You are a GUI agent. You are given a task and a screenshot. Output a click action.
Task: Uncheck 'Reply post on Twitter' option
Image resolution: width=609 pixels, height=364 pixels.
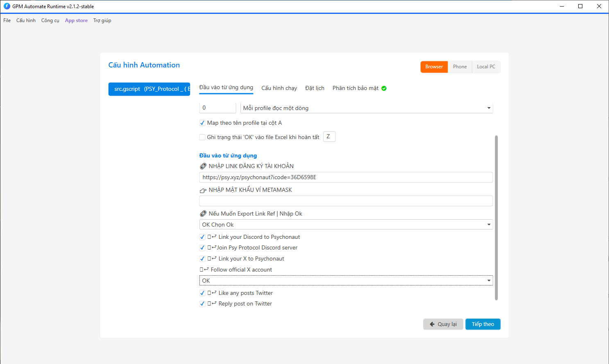[202, 303]
